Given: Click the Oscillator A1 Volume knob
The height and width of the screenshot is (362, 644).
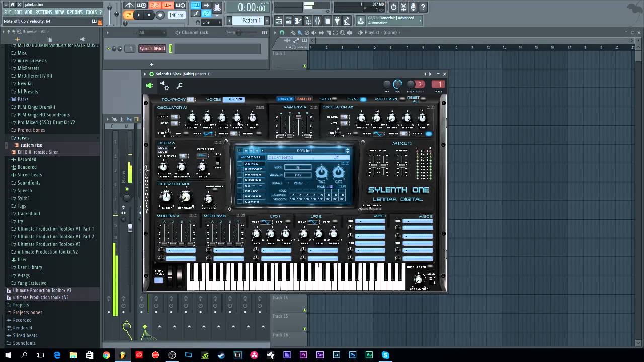Looking at the screenshot, I should (192, 118).
